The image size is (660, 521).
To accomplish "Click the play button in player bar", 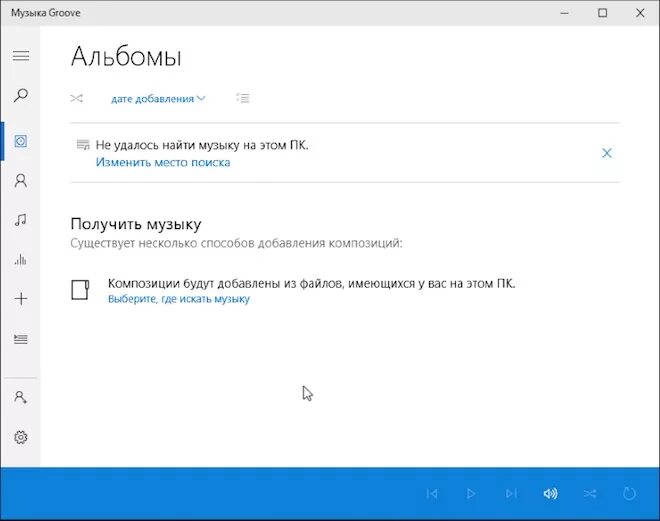I will tap(471, 493).
